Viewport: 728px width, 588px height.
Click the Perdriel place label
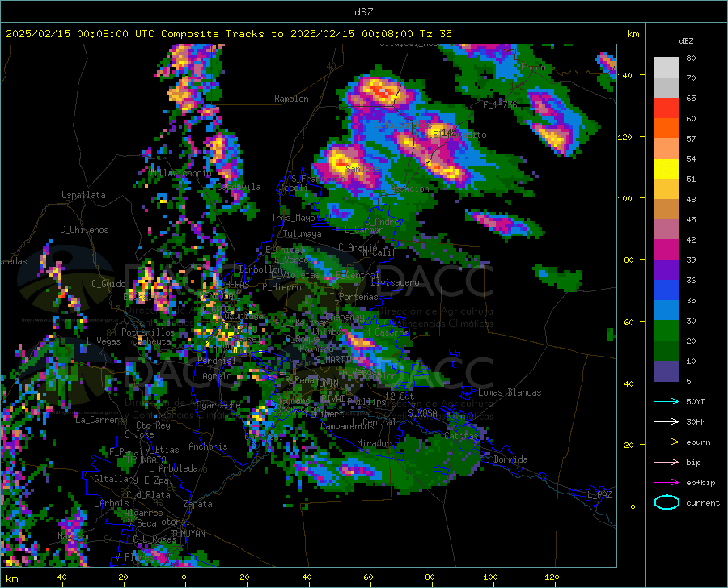coord(217,360)
